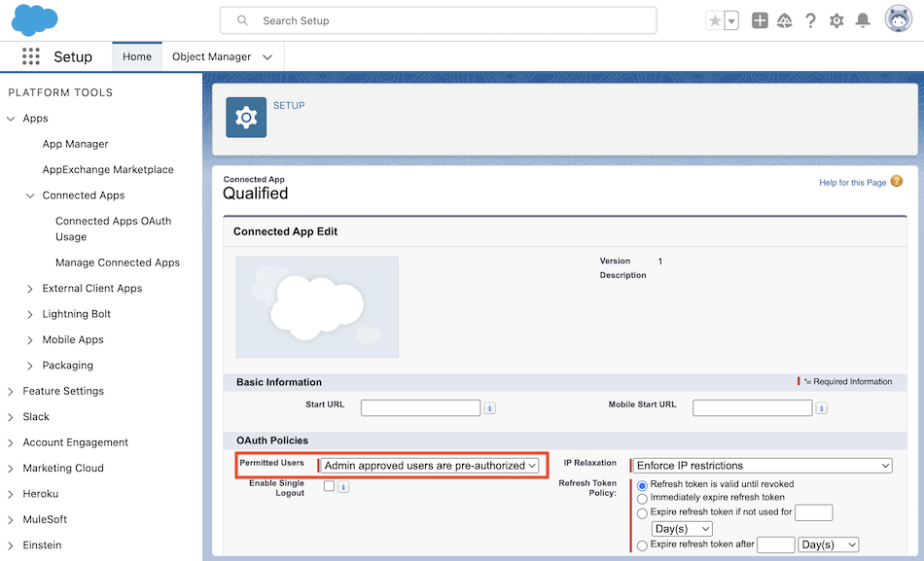Click the Setup gear tile icon

point(246,118)
